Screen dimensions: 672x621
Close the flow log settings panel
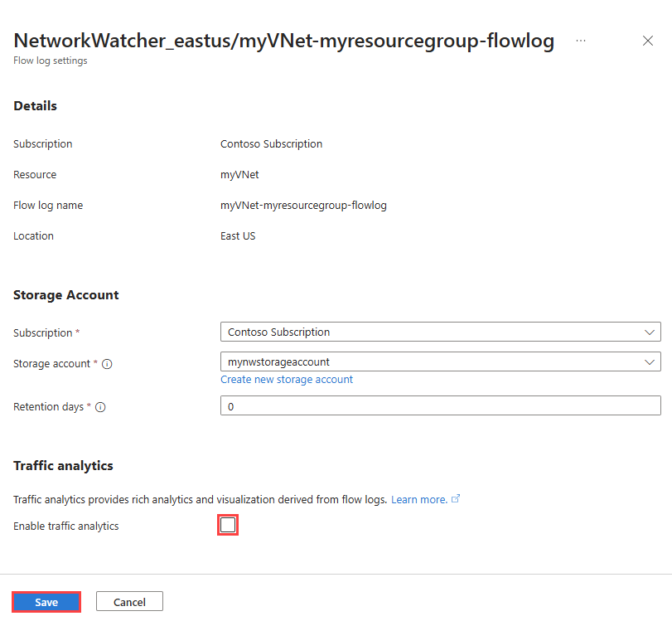click(648, 41)
